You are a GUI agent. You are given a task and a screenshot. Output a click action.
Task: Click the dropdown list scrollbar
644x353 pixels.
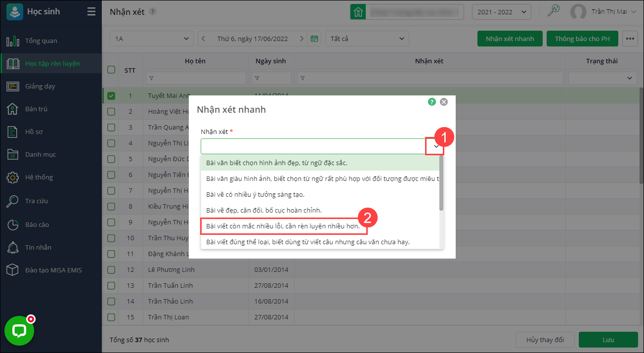click(441, 183)
